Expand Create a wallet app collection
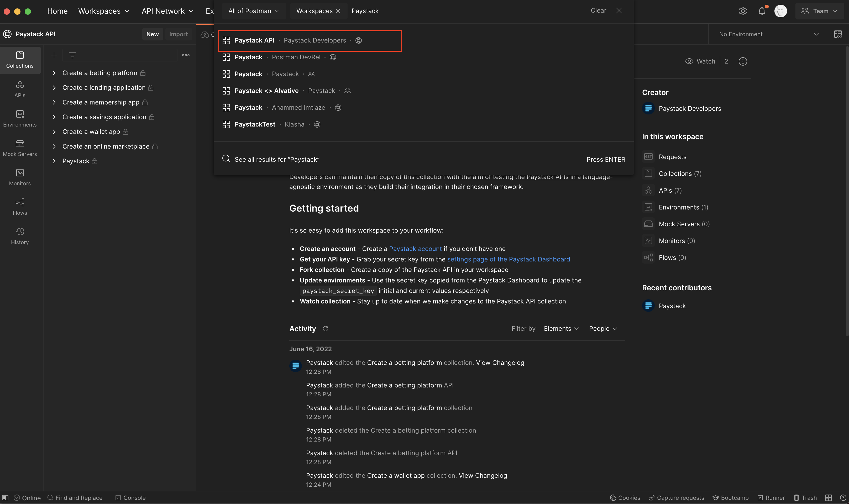 click(54, 132)
